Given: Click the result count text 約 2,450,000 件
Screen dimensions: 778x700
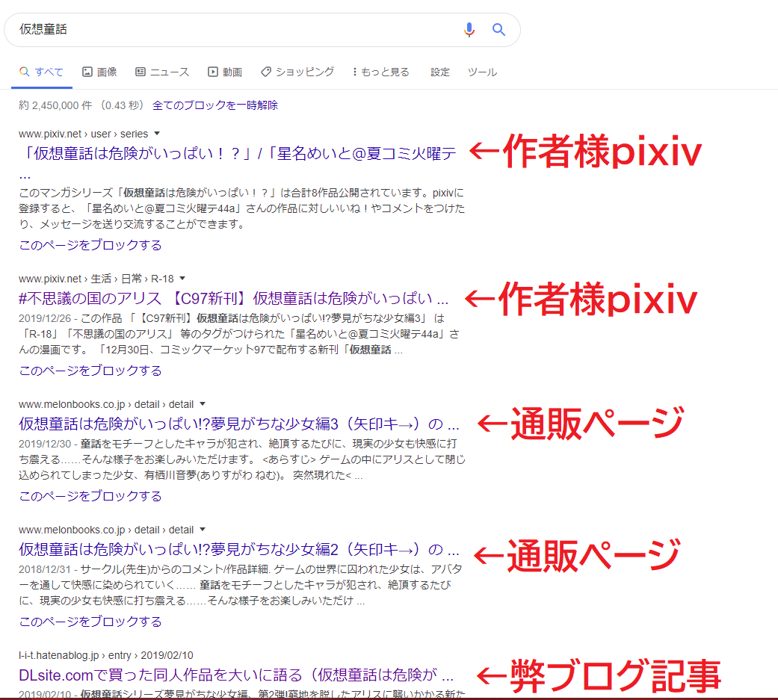Looking at the screenshot, I should pyautogui.click(x=55, y=105).
